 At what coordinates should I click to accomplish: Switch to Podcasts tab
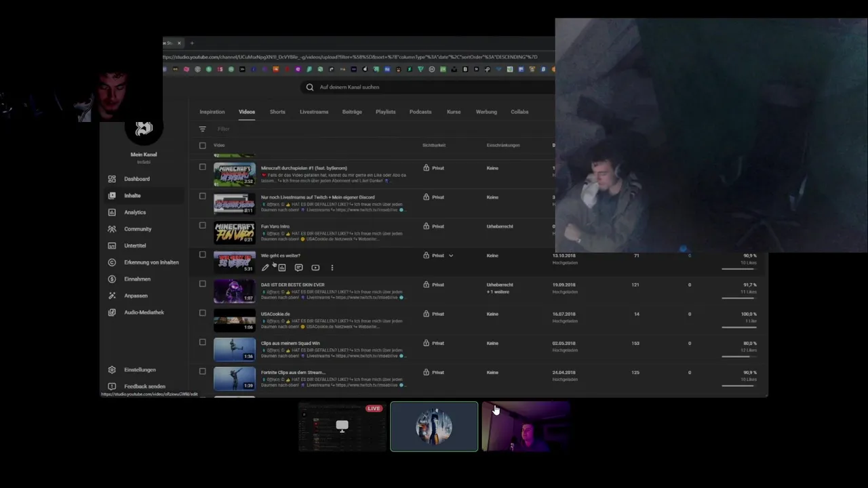[x=420, y=112]
